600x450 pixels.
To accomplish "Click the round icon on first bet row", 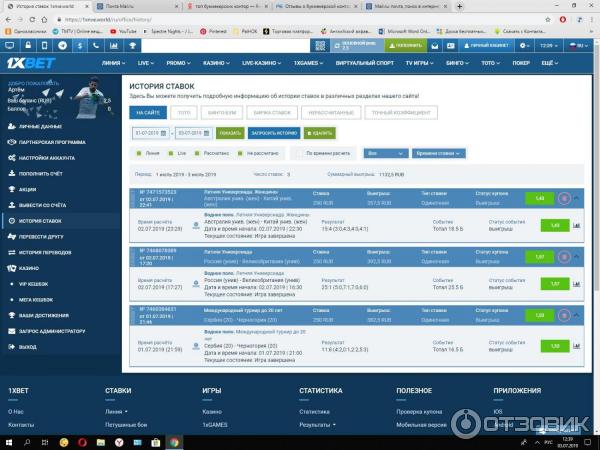I will (x=563, y=199).
